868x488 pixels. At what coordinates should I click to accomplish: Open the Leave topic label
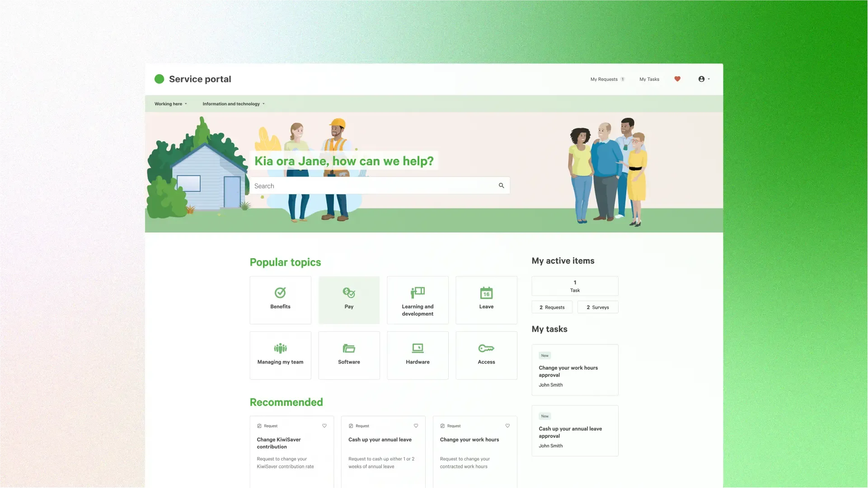[x=486, y=307]
